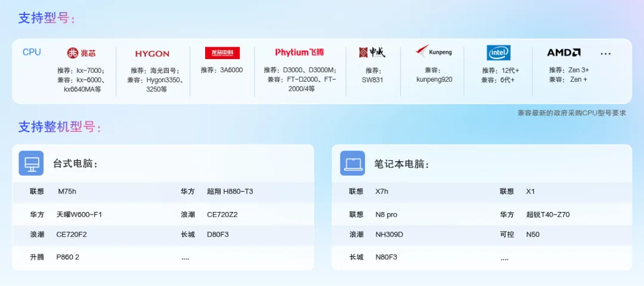Select the 联想 X7h laptop row

pos(382,192)
